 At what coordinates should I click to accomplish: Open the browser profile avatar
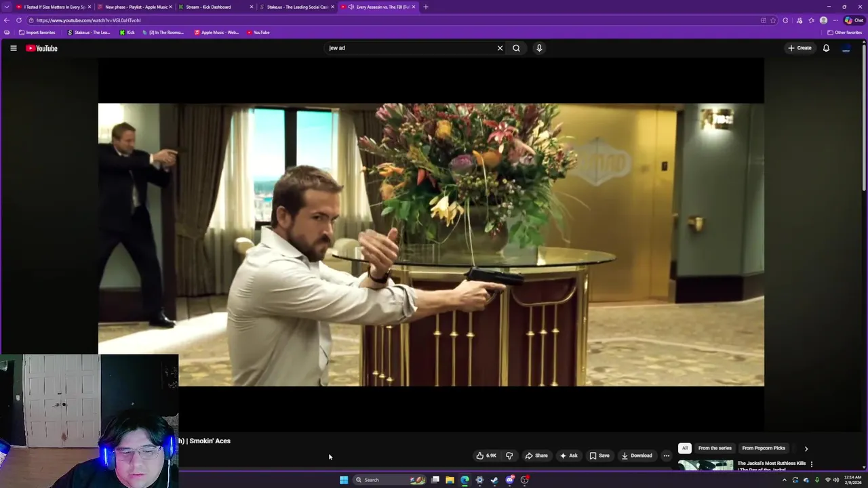[823, 20]
